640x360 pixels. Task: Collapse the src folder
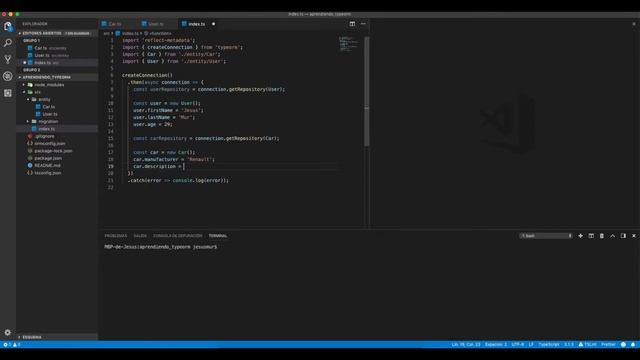point(24,92)
